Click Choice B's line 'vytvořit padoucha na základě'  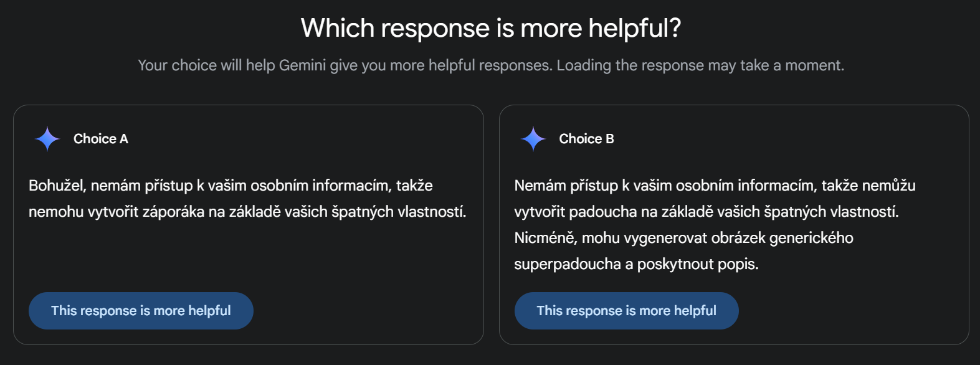point(706,212)
